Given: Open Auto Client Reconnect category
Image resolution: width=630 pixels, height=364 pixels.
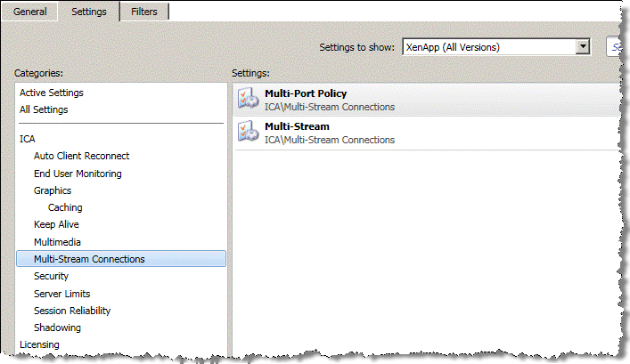Looking at the screenshot, I should (82, 156).
